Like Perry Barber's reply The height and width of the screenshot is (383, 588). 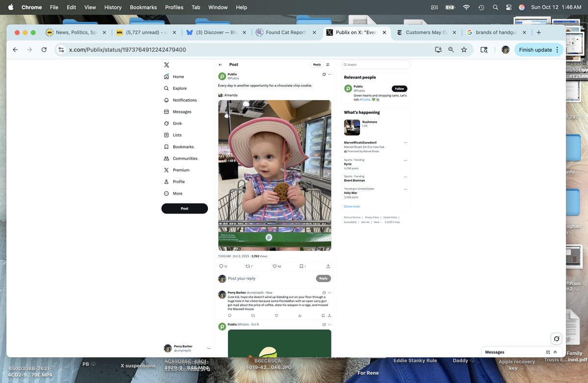[x=277, y=315]
